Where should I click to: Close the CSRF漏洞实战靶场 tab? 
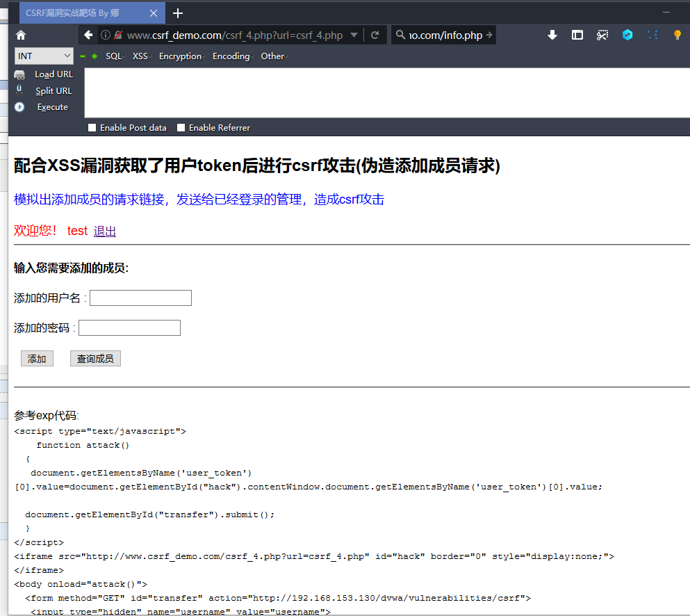(x=153, y=13)
